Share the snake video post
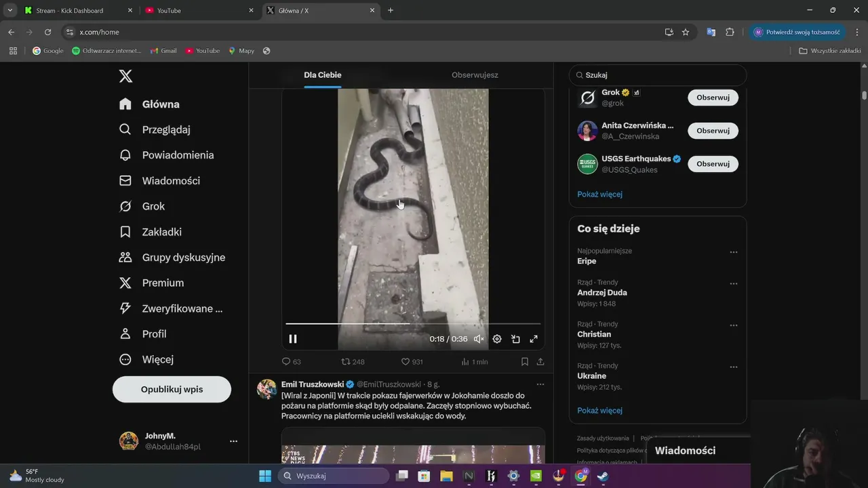The width and height of the screenshot is (868, 488). (540, 362)
